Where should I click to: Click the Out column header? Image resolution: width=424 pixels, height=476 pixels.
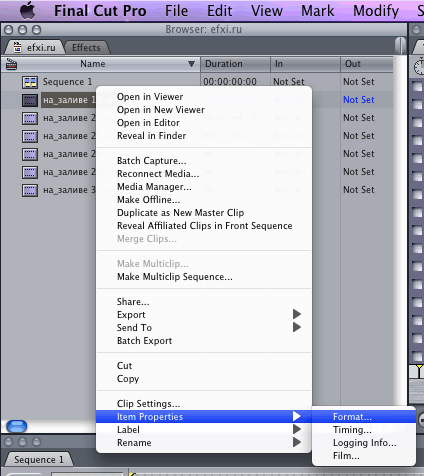click(367, 64)
